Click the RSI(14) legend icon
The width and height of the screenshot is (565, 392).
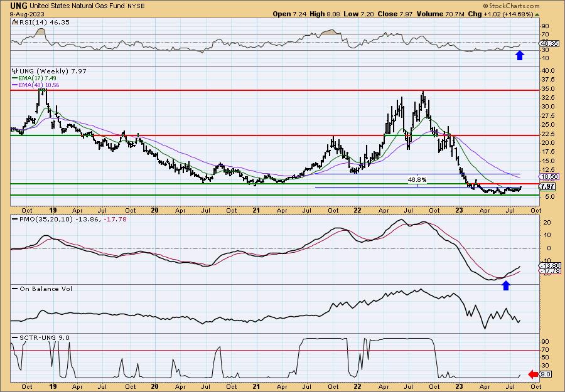(14, 22)
